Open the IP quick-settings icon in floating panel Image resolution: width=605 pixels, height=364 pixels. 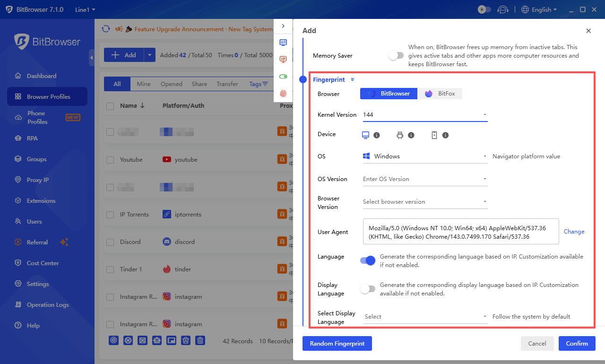[x=283, y=60]
